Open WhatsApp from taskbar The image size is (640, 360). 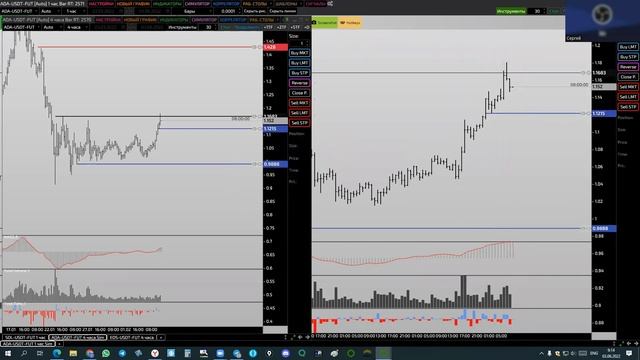pos(106,353)
